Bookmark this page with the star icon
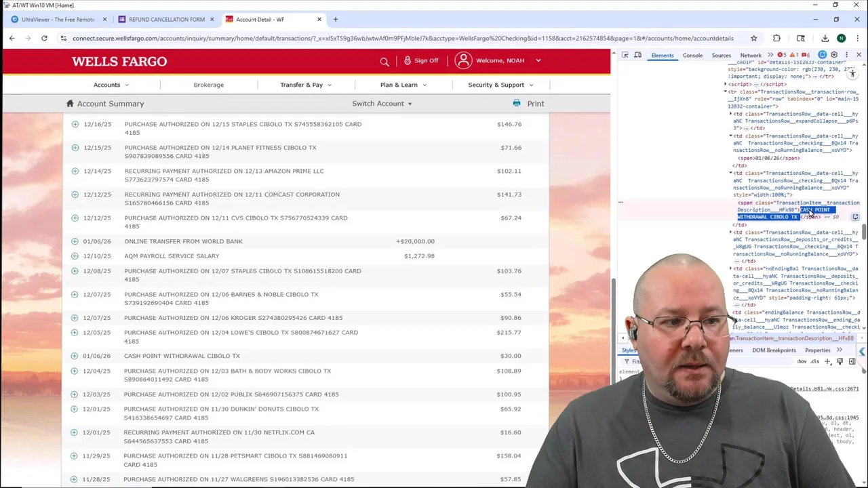The width and height of the screenshot is (868, 488). point(753,39)
